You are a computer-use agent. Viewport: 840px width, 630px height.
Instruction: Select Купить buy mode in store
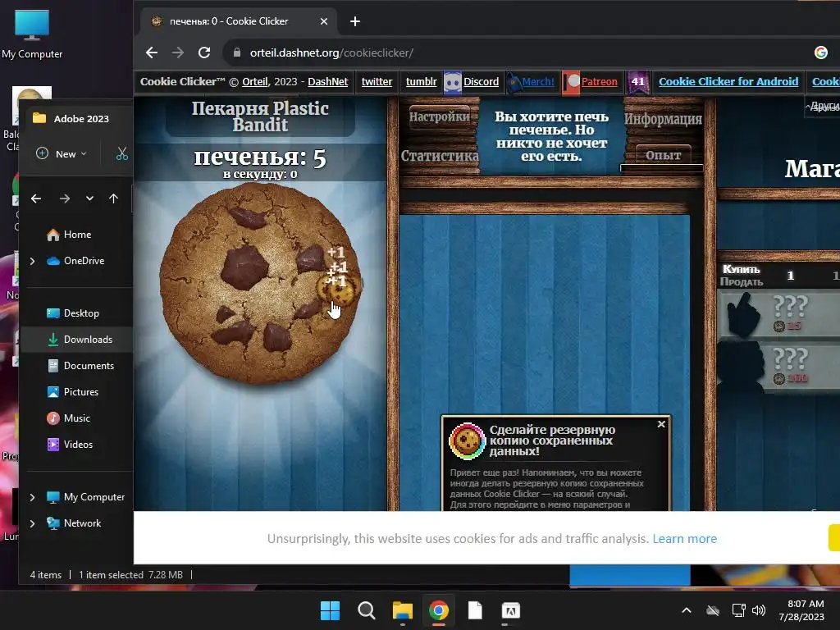tap(742, 269)
